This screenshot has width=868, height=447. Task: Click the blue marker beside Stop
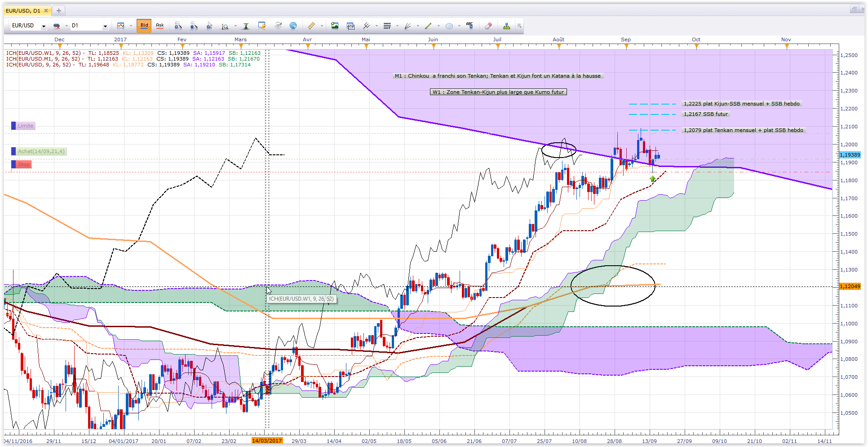coord(13,164)
